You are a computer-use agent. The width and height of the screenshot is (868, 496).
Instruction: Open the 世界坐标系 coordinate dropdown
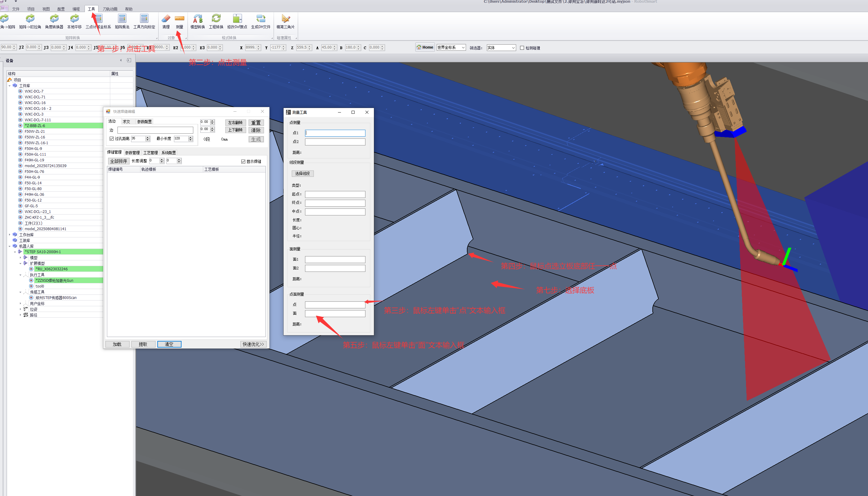tap(451, 48)
